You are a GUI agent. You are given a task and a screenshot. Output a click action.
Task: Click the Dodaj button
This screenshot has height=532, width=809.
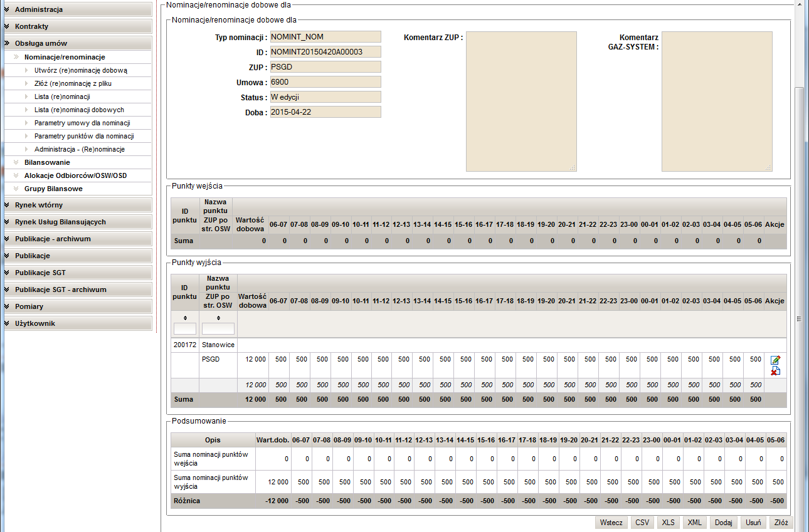[724, 523]
